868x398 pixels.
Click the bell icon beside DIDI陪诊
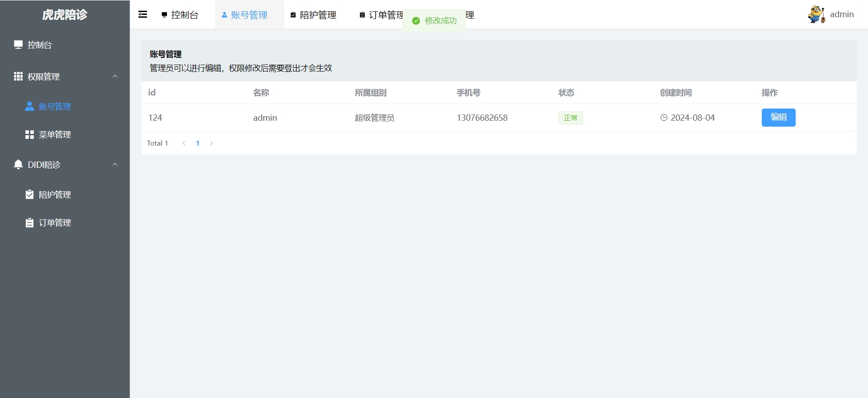click(18, 165)
